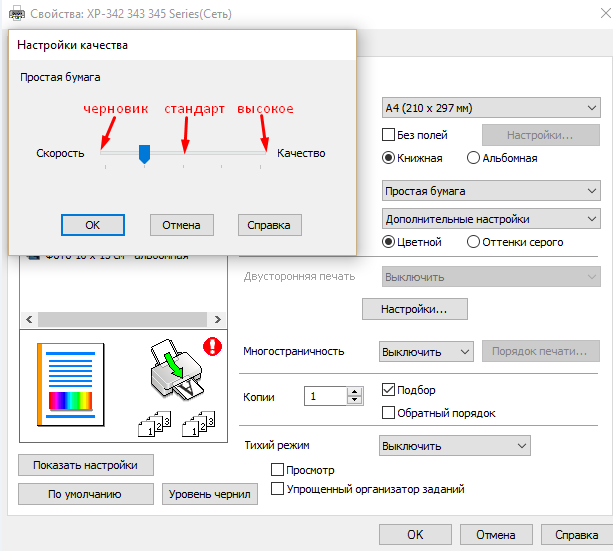Select the Альбомная orientation radio button
Image resolution: width=613 pixels, height=551 pixels.
pyautogui.click(x=473, y=158)
